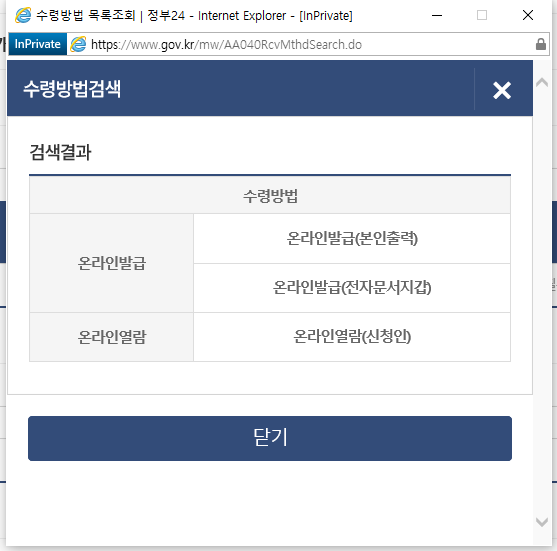Minimize the Internet Explorer window
The image size is (557, 551).
pyautogui.click(x=437, y=15)
